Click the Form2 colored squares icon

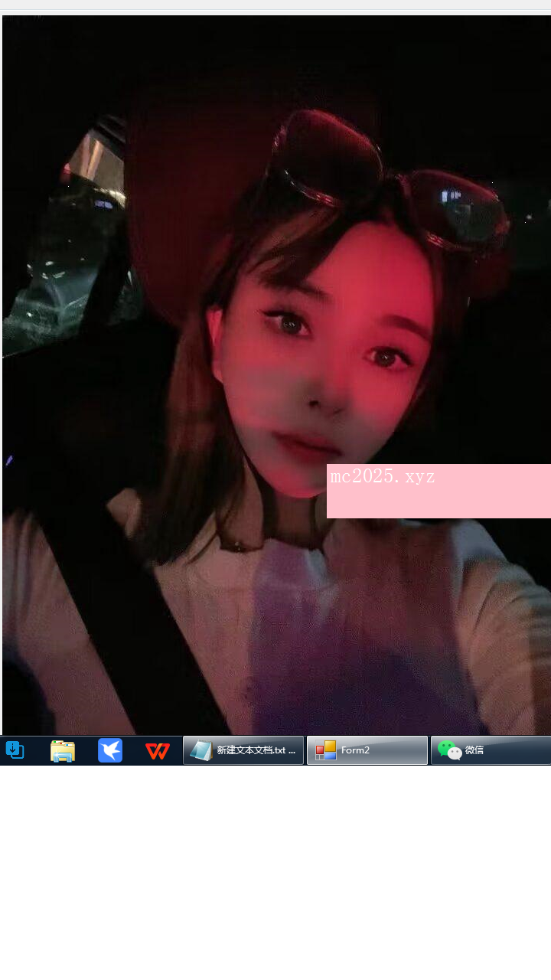[326, 751]
